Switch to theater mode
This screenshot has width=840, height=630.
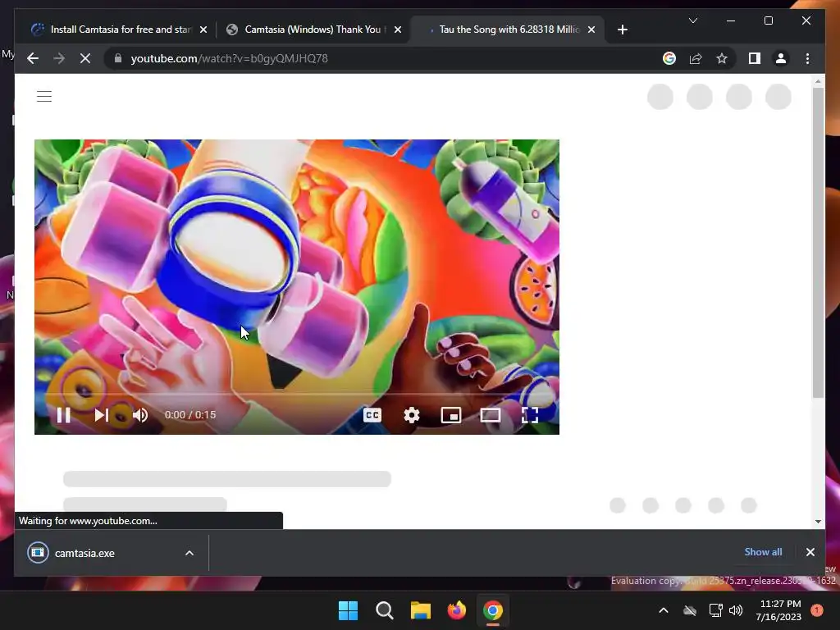491,415
